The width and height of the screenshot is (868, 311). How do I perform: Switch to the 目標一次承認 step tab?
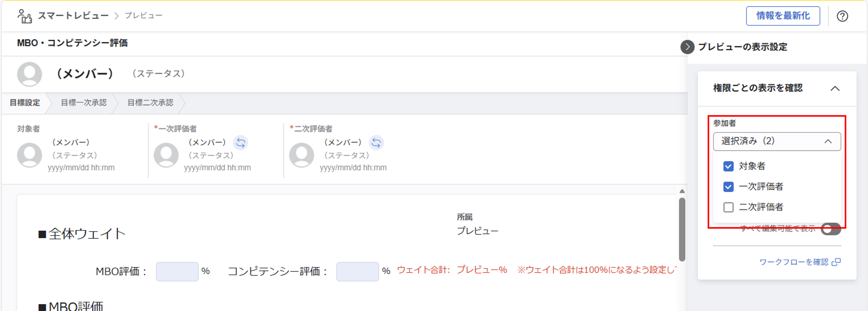pos(84,103)
